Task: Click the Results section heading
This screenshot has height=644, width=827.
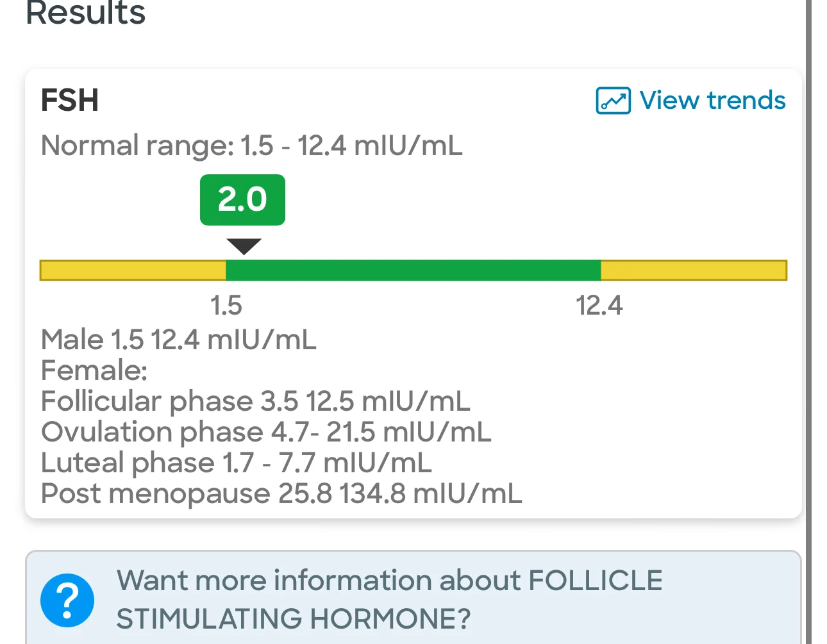Action: [86, 13]
